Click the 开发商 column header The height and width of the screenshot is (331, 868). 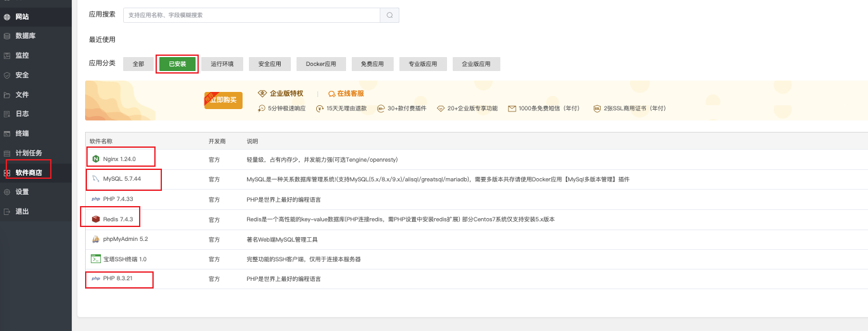click(x=217, y=141)
